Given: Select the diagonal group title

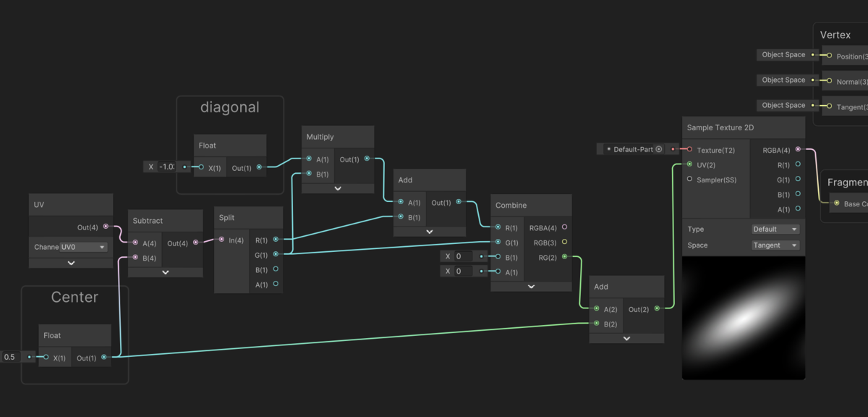Looking at the screenshot, I should point(229,108).
